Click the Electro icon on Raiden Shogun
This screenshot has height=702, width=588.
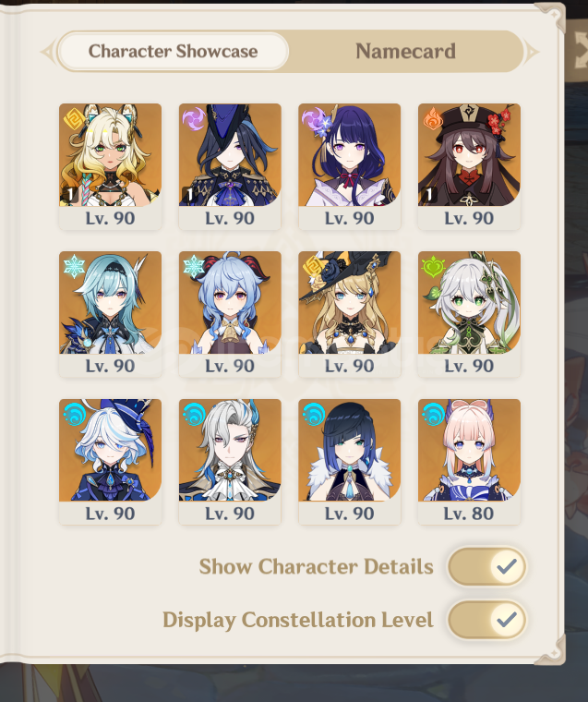(314, 119)
